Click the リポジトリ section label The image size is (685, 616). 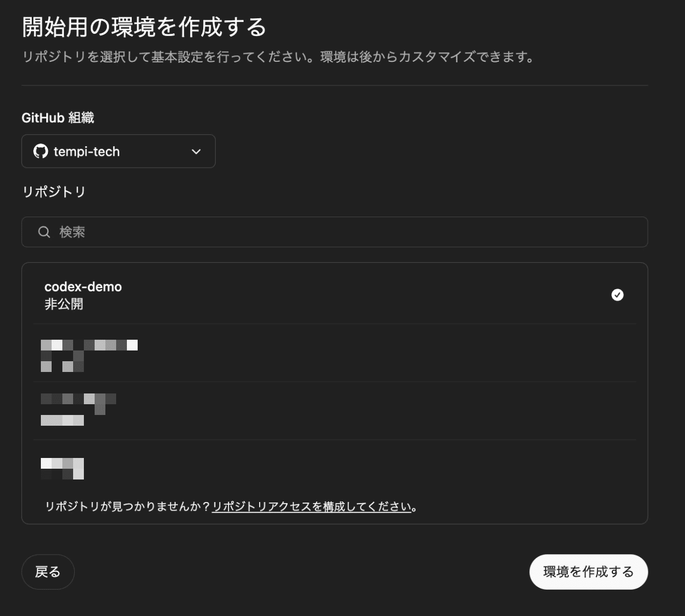(54, 192)
